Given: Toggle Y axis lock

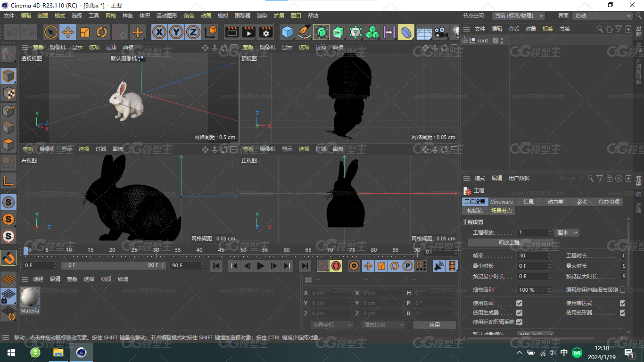Looking at the screenshot, I should tap(176, 32).
